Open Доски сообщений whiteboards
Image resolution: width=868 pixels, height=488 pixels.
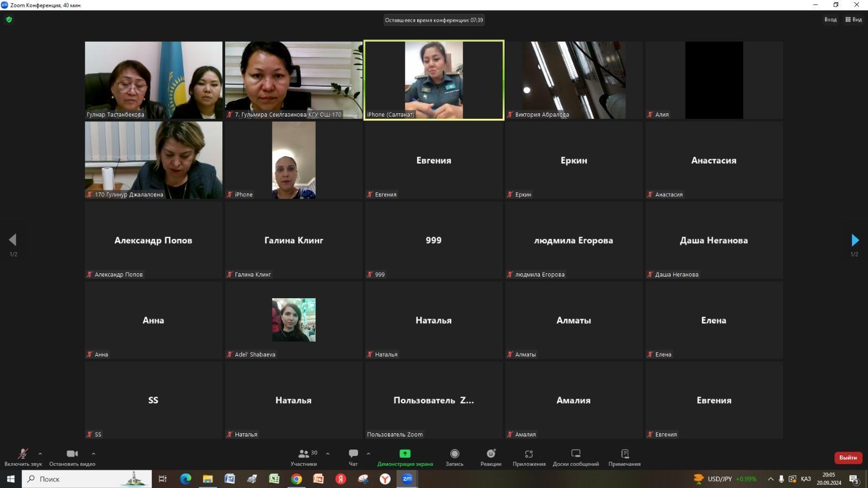pos(576,454)
